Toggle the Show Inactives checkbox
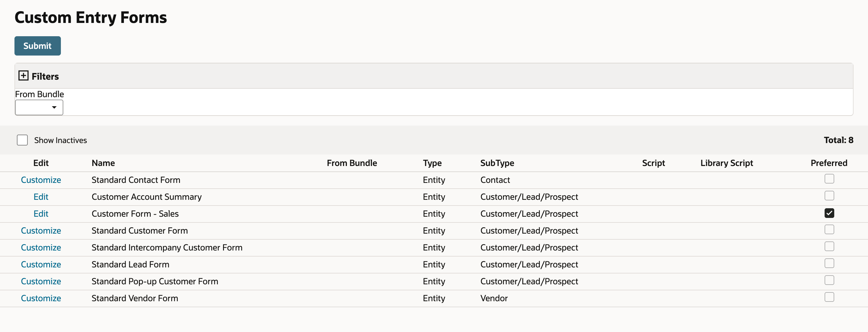This screenshot has height=332, width=868. [22, 140]
